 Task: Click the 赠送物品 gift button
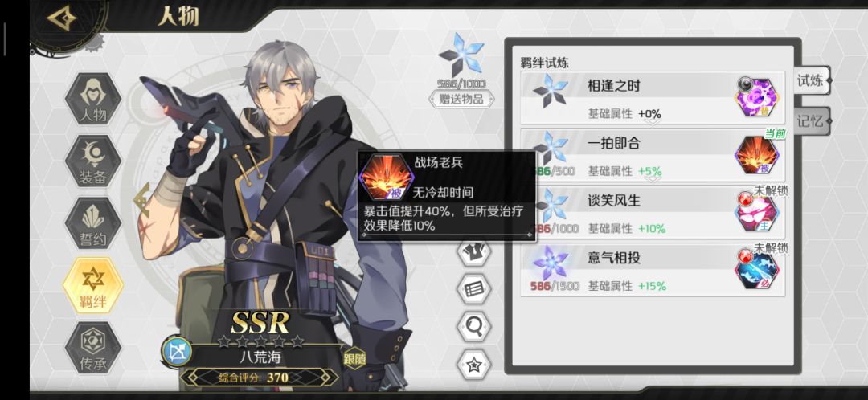462,100
